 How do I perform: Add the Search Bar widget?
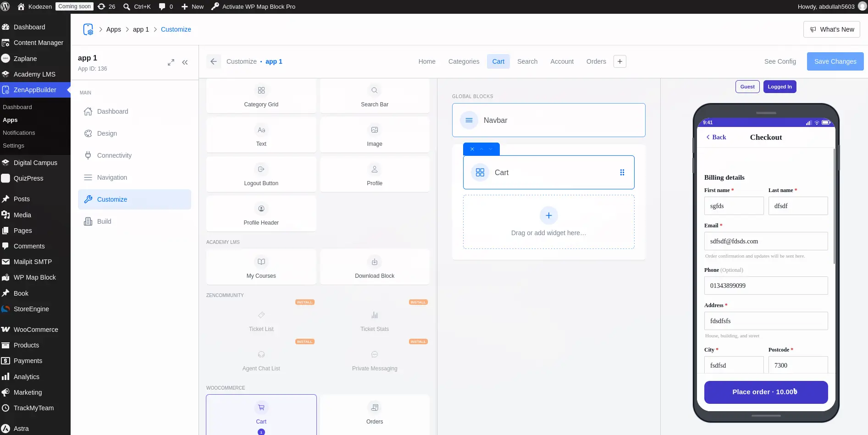[375, 96]
